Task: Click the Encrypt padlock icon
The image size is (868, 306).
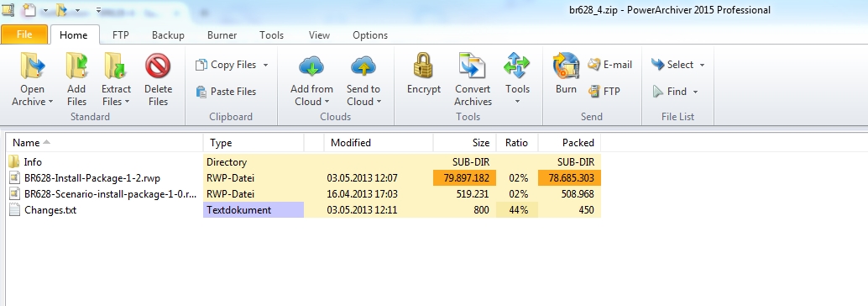Action: pyautogui.click(x=423, y=66)
